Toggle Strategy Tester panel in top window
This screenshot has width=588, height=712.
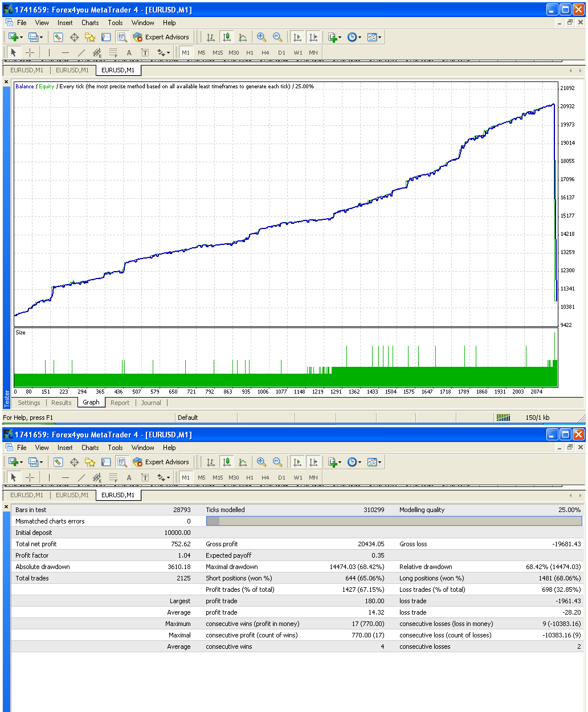[x=122, y=37]
